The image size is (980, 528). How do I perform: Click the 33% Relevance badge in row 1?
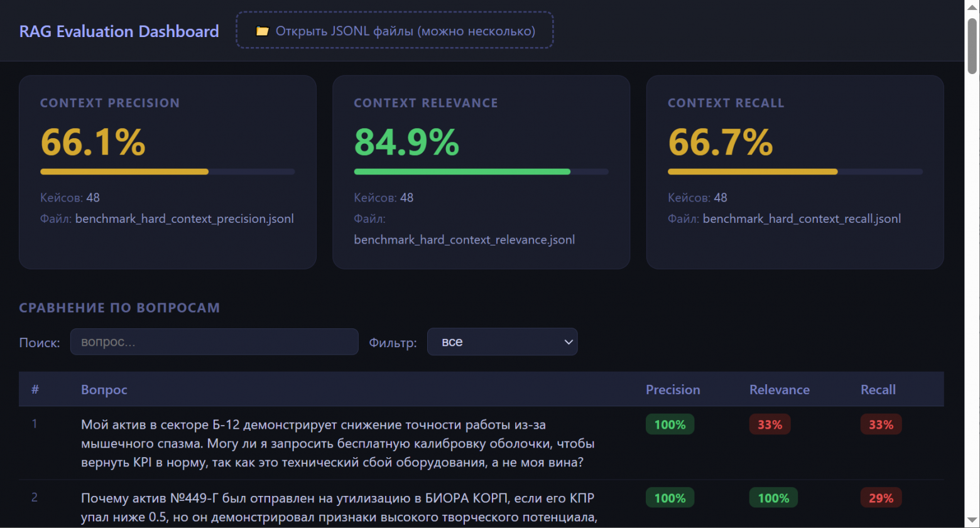click(770, 424)
